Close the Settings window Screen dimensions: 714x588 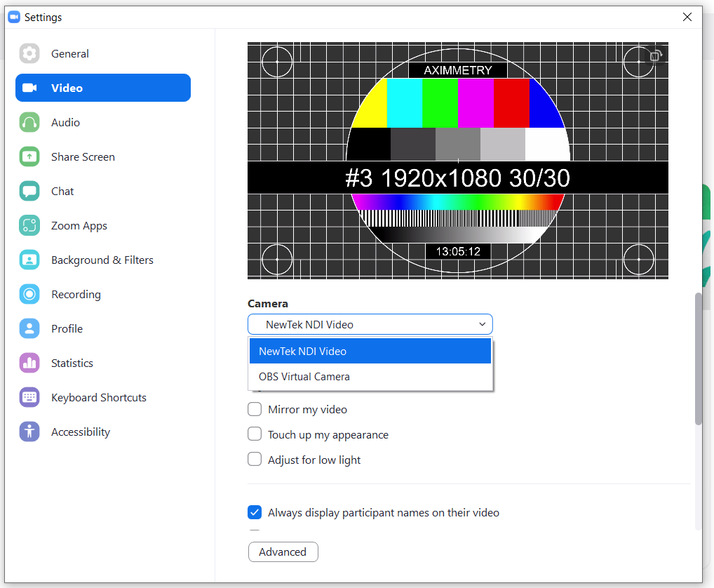click(687, 17)
